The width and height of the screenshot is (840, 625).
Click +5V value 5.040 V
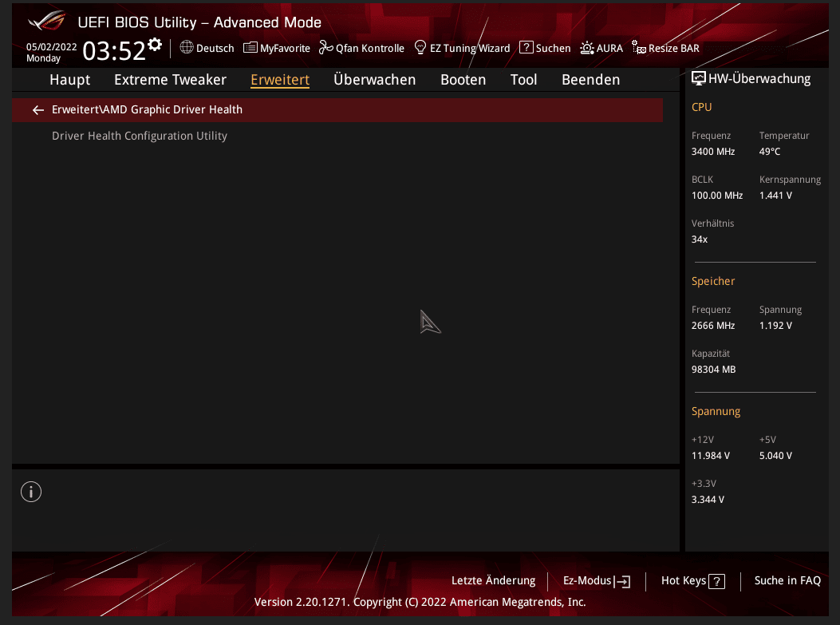775,456
